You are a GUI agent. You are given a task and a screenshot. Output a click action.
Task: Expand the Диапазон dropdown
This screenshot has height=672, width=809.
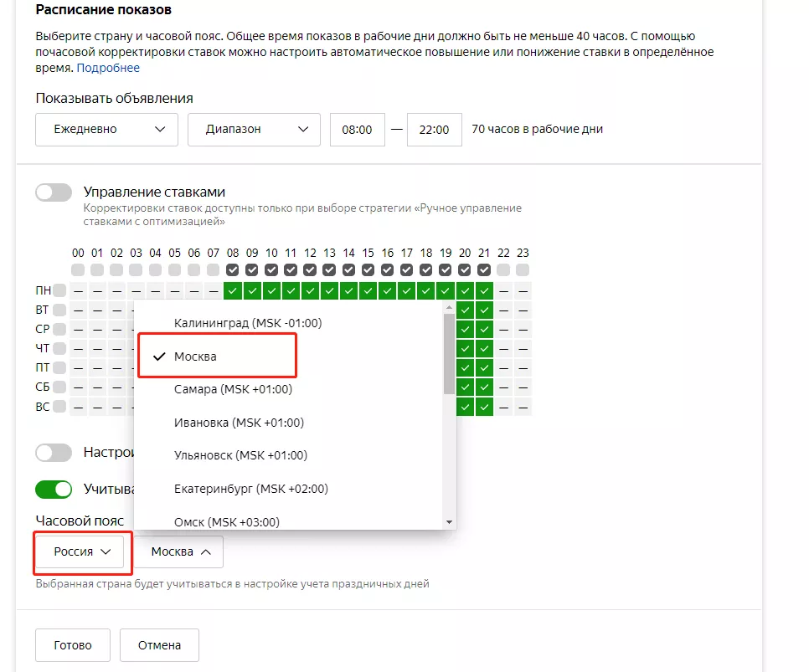pyautogui.click(x=254, y=130)
